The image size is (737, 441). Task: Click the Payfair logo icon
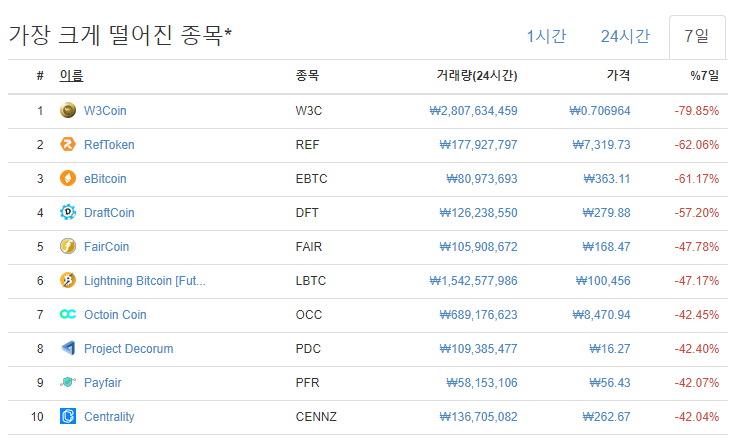pyautogui.click(x=68, y=383)
